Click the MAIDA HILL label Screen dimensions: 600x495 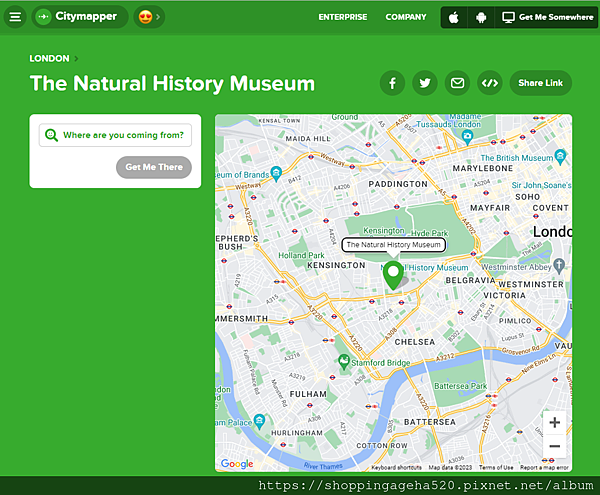tap(308, 138)
